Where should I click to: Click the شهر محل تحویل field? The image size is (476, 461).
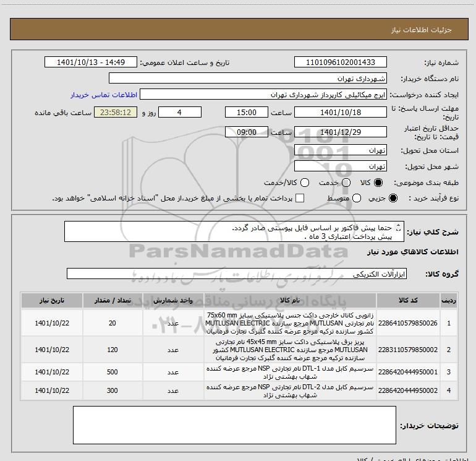coord(340,166)
